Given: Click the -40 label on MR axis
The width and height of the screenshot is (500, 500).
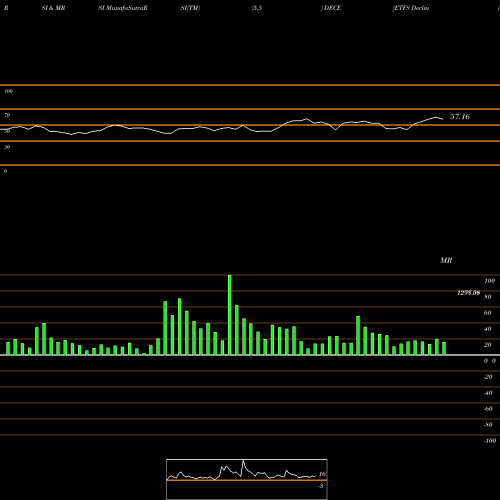Looking at the screenshot, I should click(x=488, y=393).
